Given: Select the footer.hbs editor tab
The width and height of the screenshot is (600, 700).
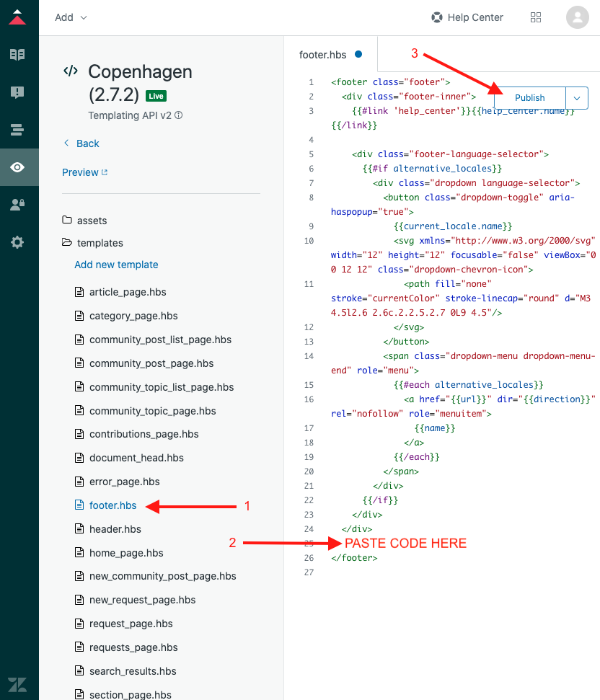Looking at the screenshot, I should tap(322, 54).
